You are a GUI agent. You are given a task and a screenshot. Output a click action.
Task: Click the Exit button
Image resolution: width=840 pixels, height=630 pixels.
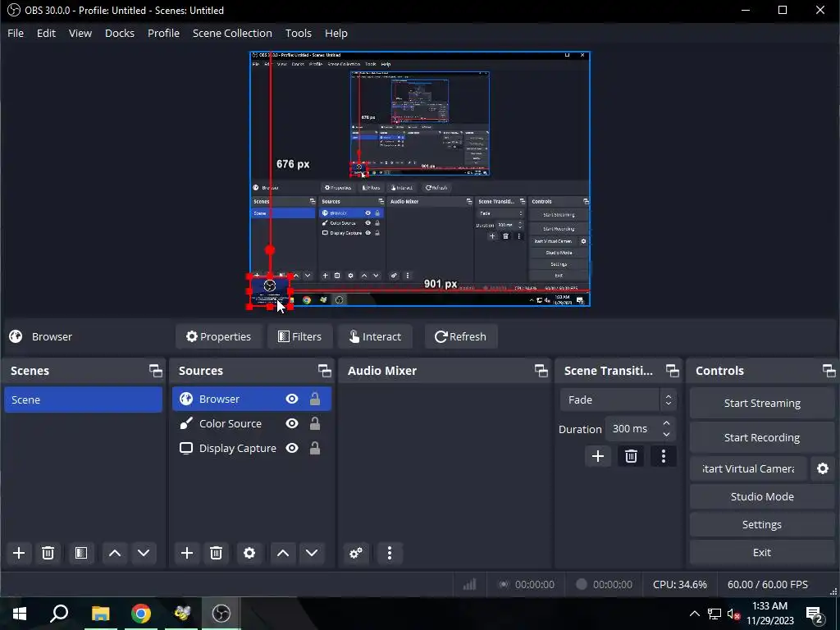pos(762,552)
